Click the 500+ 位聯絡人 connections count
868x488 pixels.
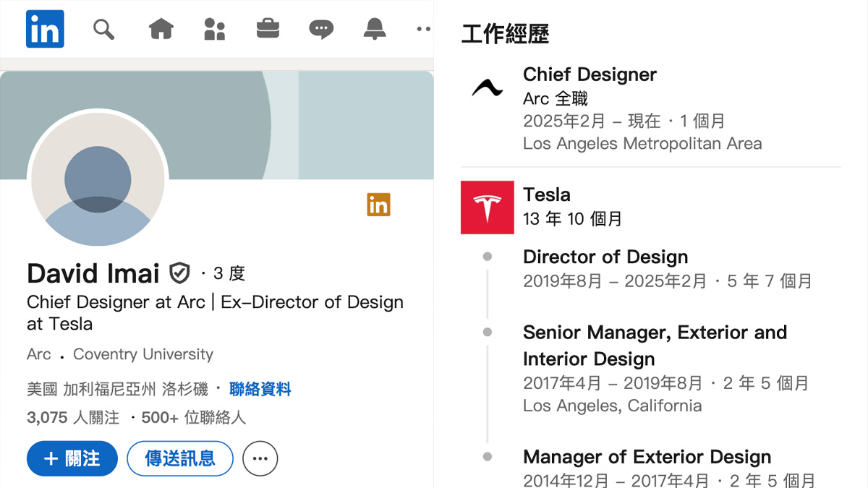(x=194, y=417)
